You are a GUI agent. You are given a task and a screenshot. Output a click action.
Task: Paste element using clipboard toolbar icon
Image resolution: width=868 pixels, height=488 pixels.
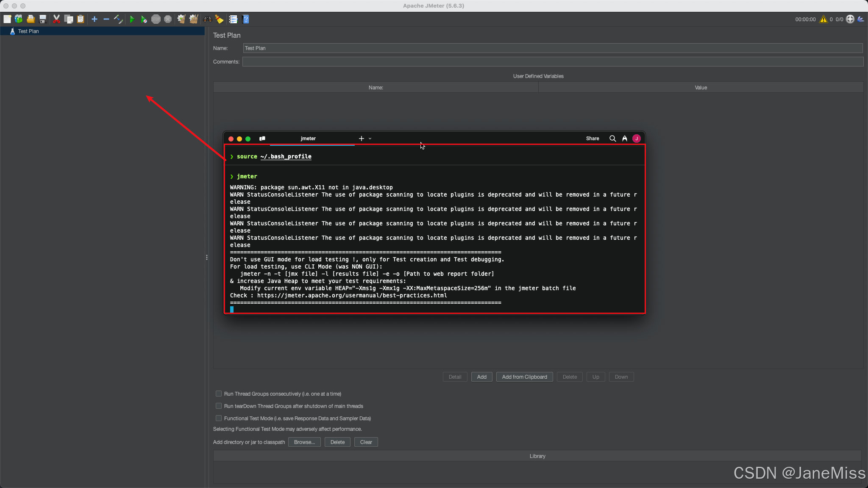(81, 19)
